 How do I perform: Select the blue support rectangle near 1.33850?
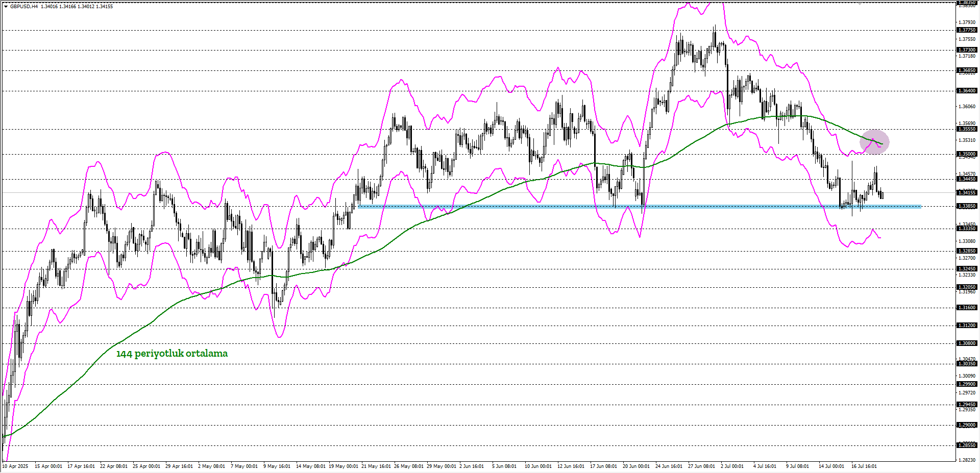point(640,207)
